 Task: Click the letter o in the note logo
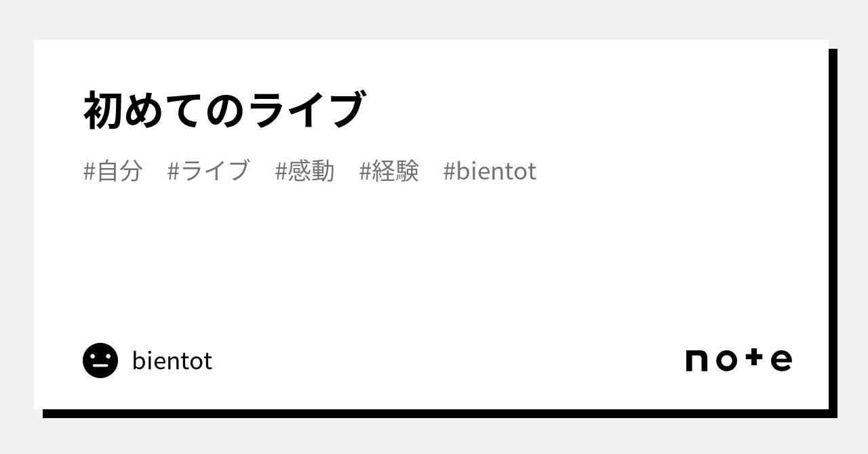726,360
